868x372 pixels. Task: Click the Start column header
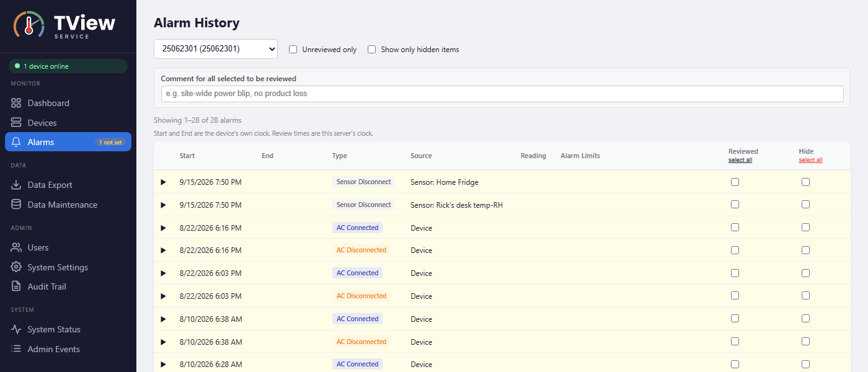pyautogui.click(x=187, y=156)
